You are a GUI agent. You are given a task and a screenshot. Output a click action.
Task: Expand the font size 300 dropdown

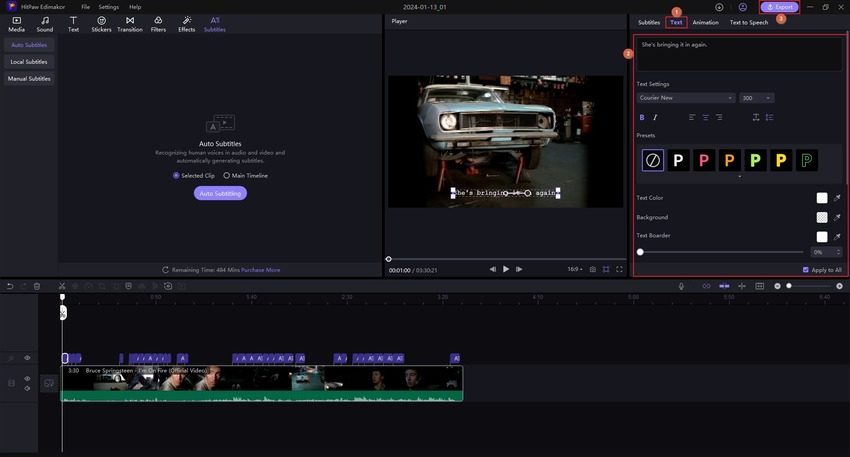[x=756, y=98]
